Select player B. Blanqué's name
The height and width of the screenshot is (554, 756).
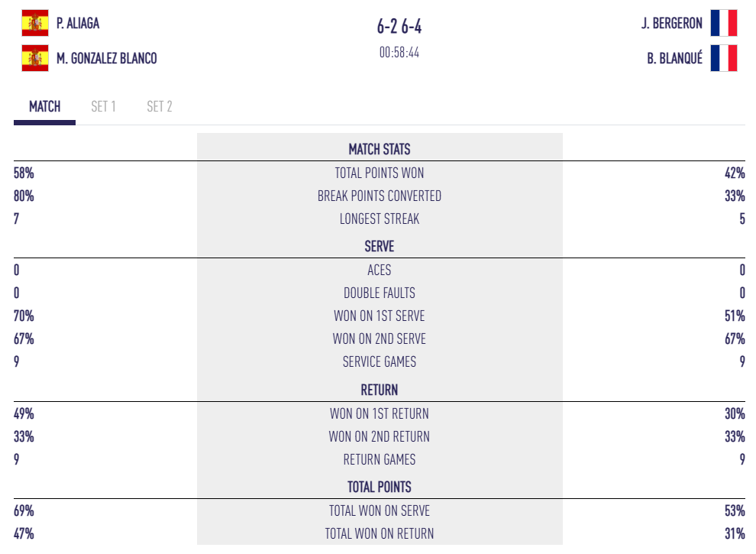674,58
